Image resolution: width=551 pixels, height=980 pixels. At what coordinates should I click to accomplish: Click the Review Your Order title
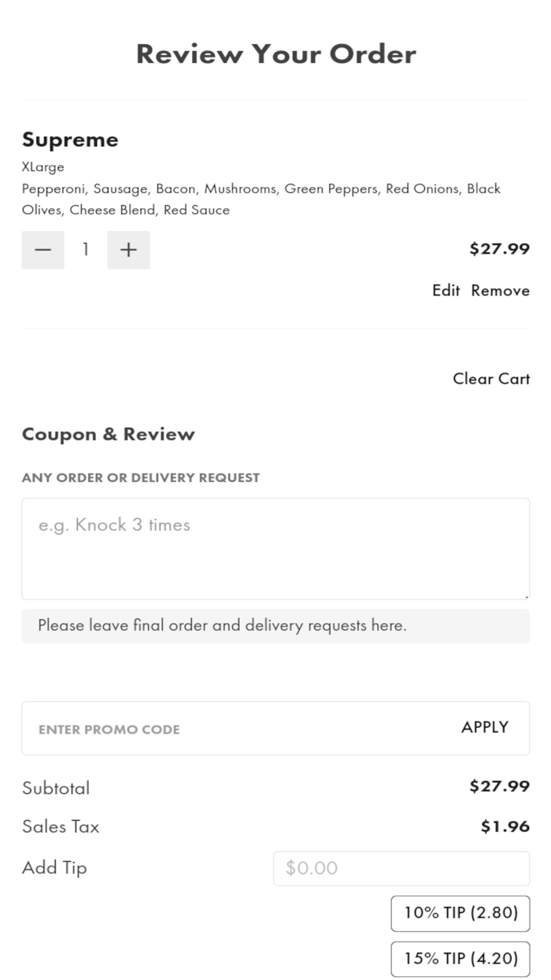pyautogui.click(x=275, y=54)
